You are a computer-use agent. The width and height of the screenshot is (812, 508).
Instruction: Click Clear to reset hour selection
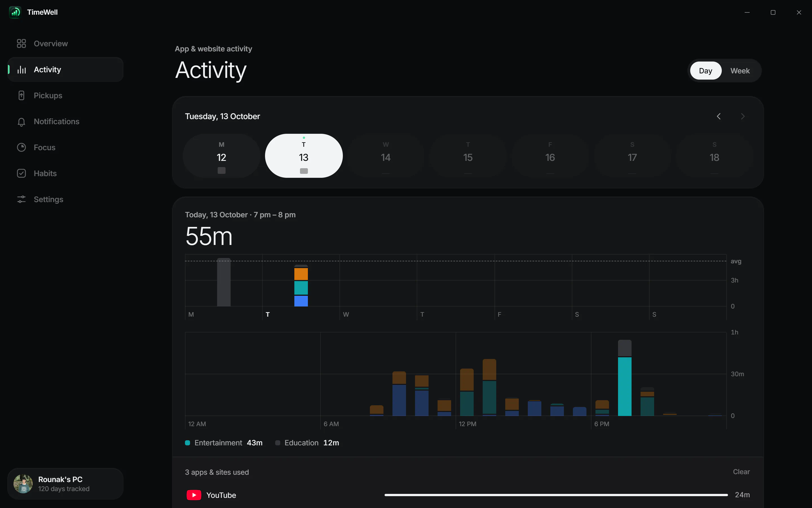point(741,472)
